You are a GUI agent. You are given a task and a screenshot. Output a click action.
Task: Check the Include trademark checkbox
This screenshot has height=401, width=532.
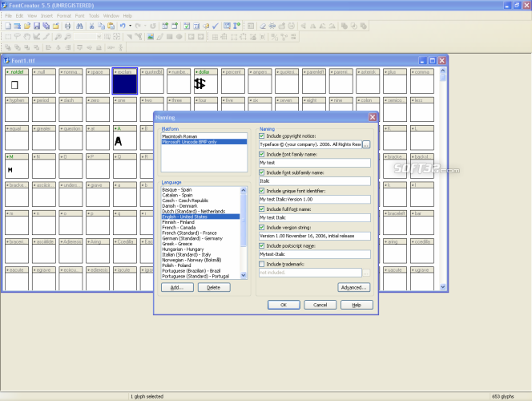click(261, 264)
